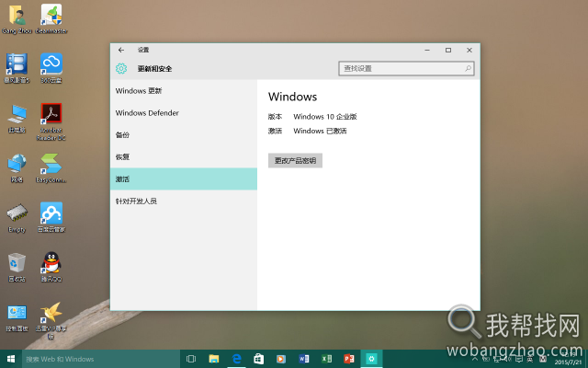The height and width of the screenshot is (368, 588).
Task: Launch Word from the taskbar
Action: point(304,359)
